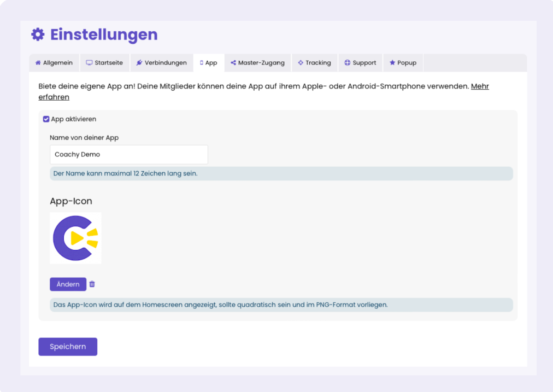Switch to the Allgemein tab
Screen dimensions: 553x392
[x=54, y=63]
